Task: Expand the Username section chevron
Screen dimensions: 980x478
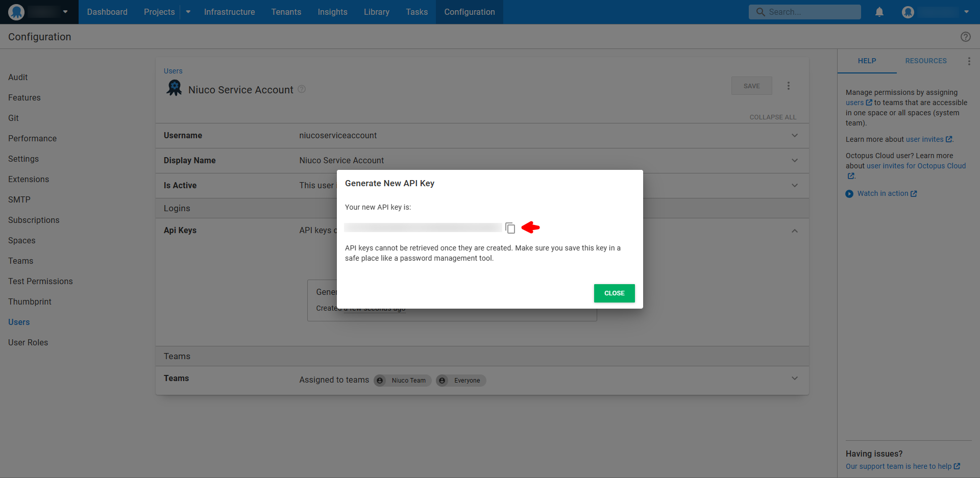Action: tap(794, 136)
